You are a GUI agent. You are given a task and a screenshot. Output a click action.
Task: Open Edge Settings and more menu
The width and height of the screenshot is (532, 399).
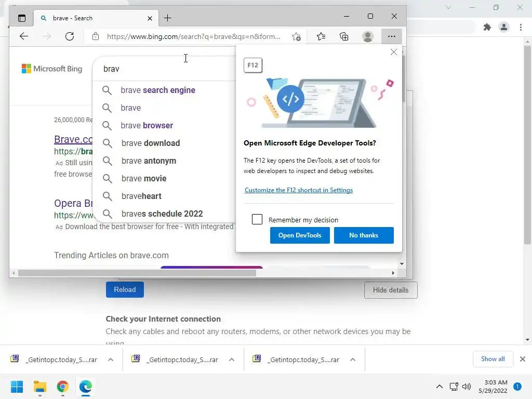[392, 36]
